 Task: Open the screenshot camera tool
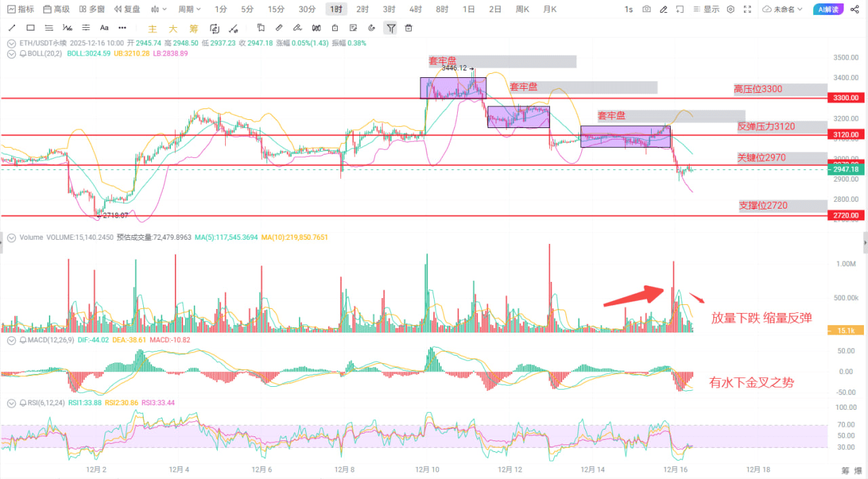[x=646, y=9]
